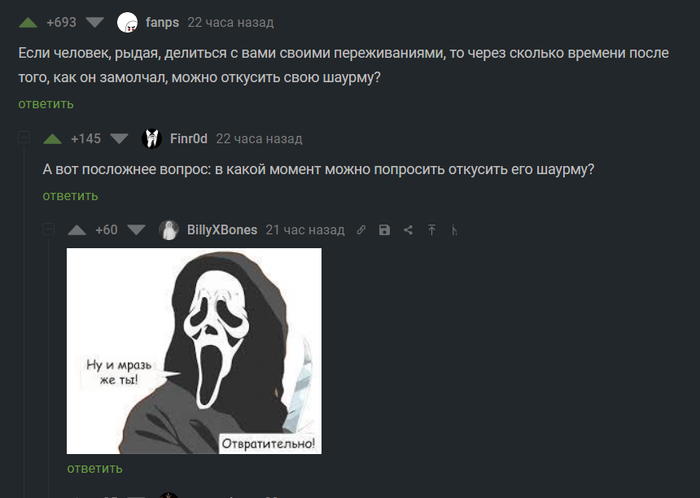The height and width of the screenshot is (498, 700).
Task: Upvote Finr0d's comment rated +145
Action: (x=52, y=139)
